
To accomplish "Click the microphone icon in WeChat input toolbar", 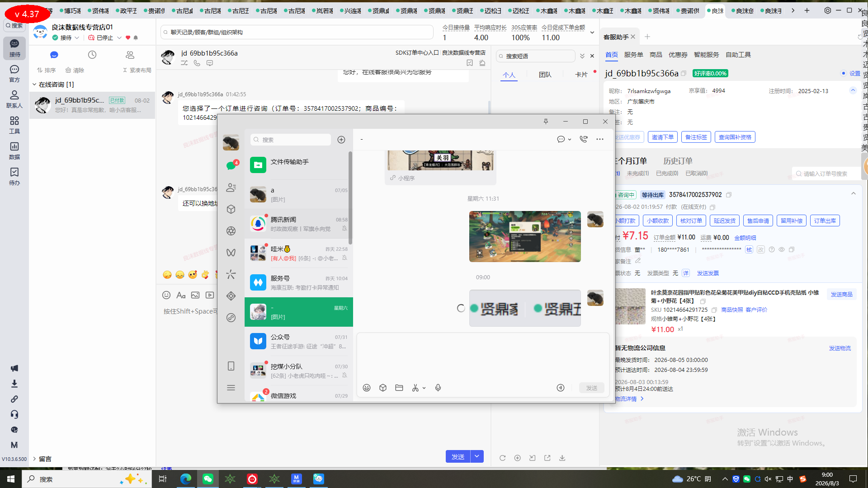I will pyautogui.click(x=438, y=388).
